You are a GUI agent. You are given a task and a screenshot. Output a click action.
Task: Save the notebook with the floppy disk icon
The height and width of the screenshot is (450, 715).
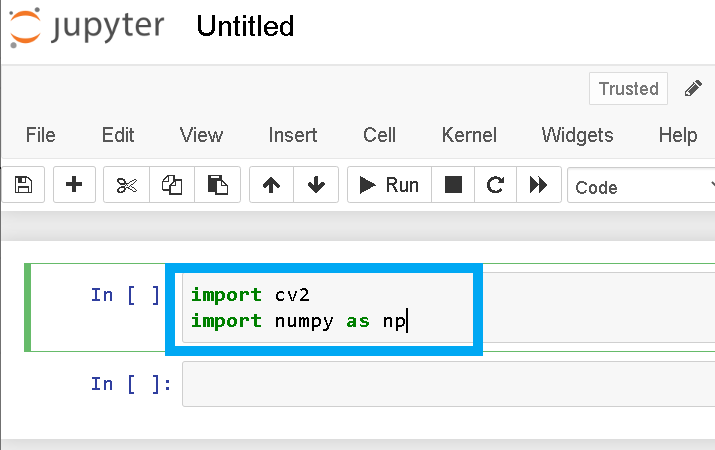(23, 185)
